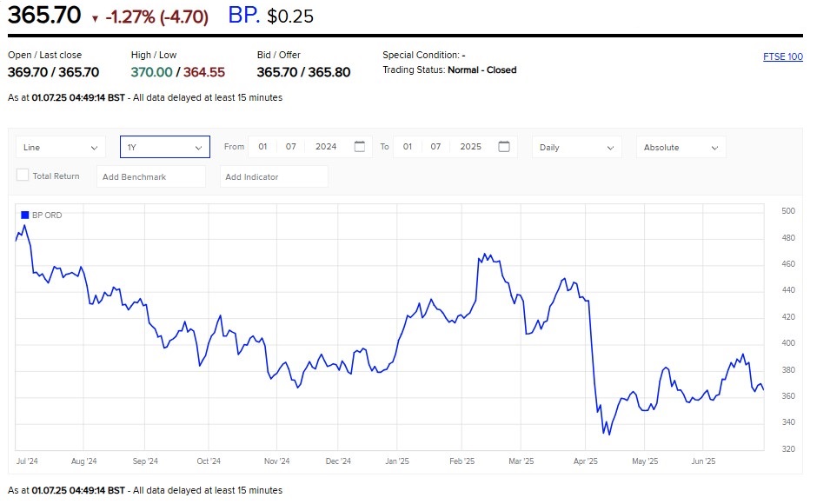Click the Apr '25 marker on the time axis

pyautogui.click(x=586, y=461)
